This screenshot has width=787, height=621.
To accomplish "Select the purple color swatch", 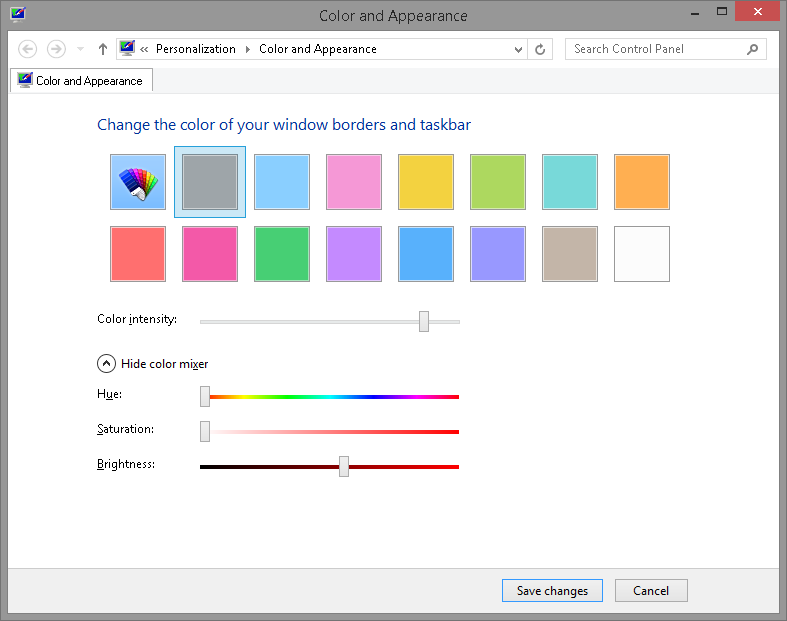I will 354,254.
